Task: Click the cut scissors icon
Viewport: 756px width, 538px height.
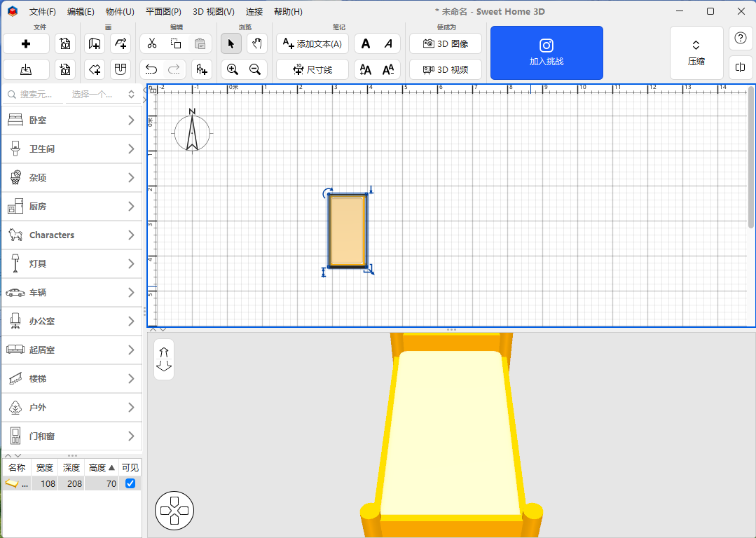Action: click(x=152, y=43)
